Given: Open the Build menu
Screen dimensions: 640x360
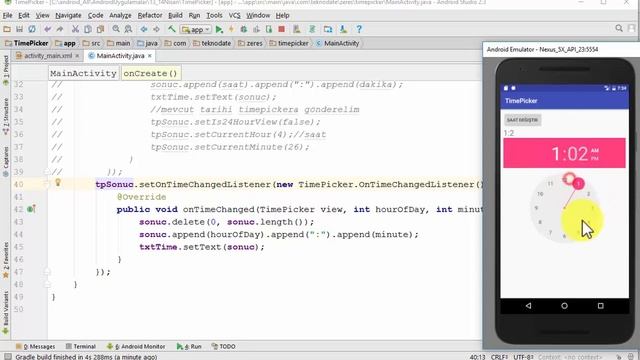Looking at the screenshot, I should [x=175, y=15].
